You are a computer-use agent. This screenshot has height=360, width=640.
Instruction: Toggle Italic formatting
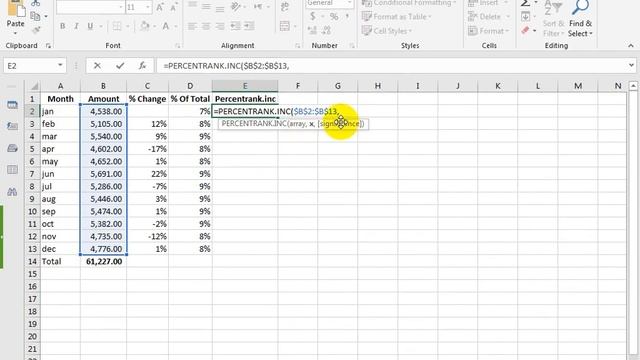pyautogui.click(x=76, y=26)
